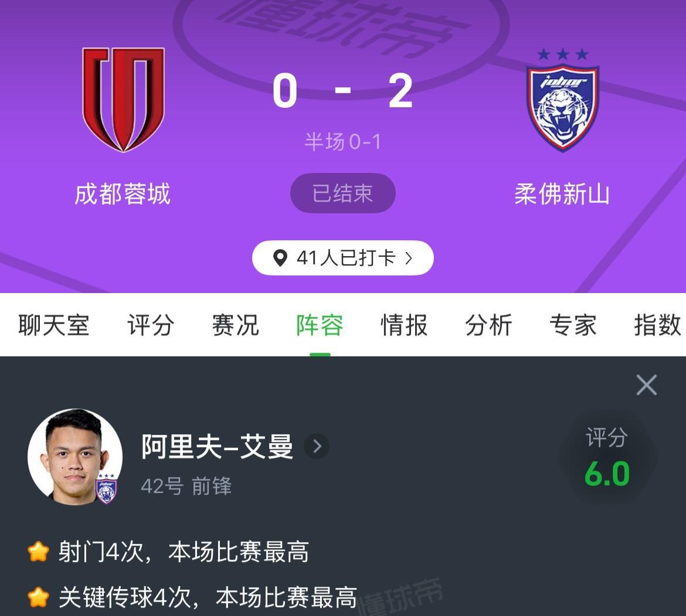Close the player detail panel
Image resolution: width=686 pixels, height=616 pixels.
(x=646, y=384)
